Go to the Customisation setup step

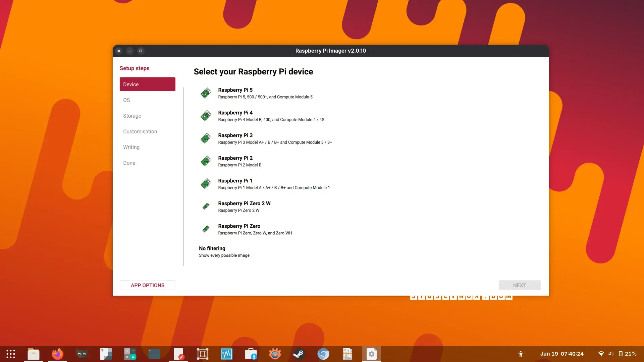click(x=148, y=132)
